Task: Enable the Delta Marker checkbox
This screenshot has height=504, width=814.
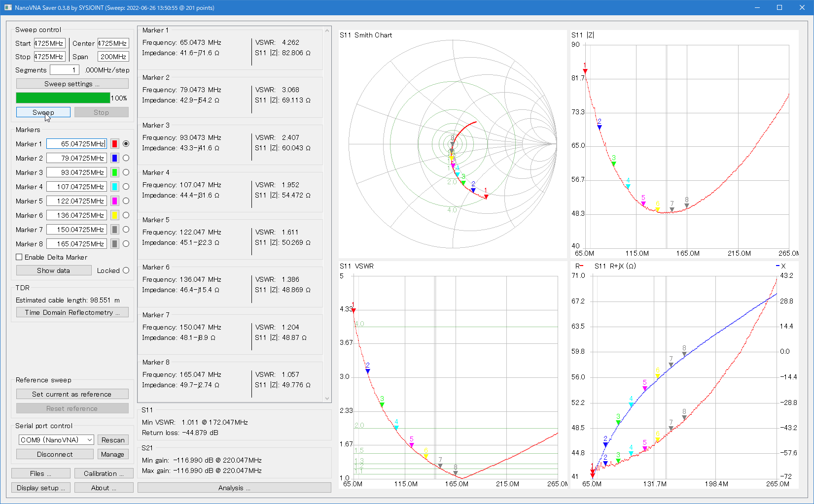Action: [19, 257]
